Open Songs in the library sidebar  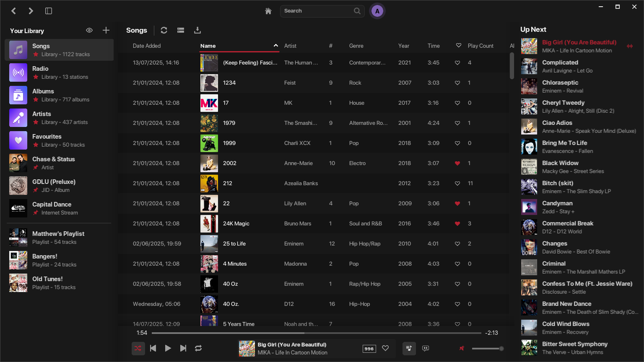click(59, 50)
